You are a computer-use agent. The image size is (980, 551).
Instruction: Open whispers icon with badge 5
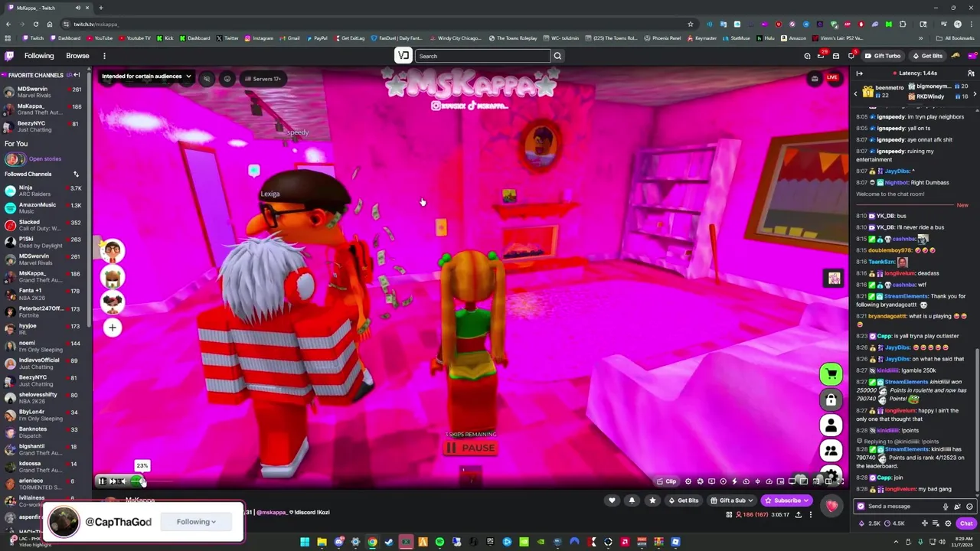(x=851, y=56)
